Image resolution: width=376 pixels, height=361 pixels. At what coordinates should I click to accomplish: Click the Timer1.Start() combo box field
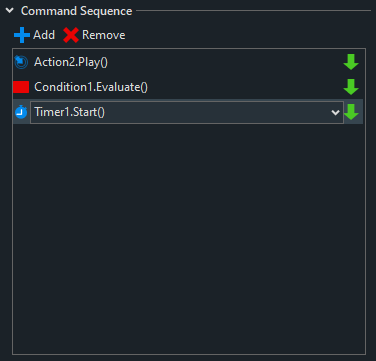(x=187, y=112)
